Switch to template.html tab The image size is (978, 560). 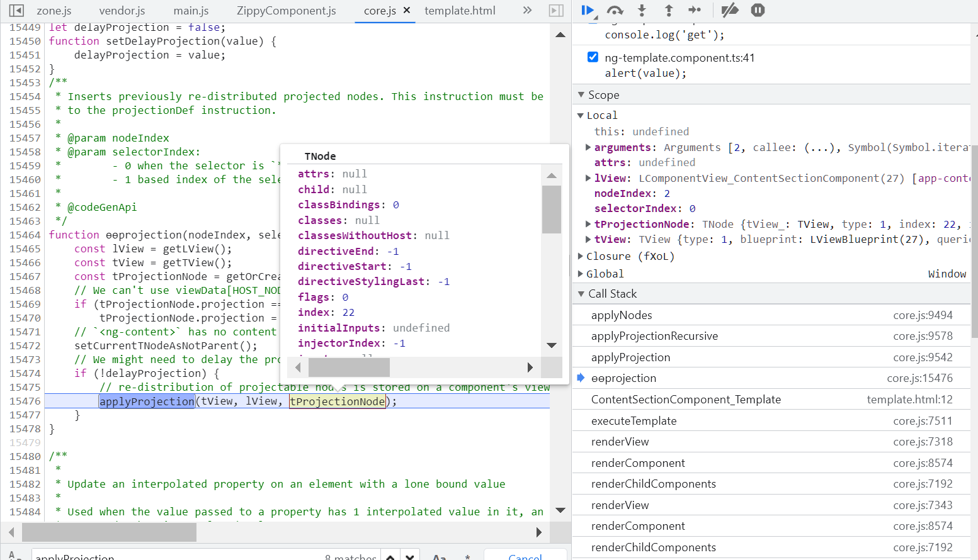click(x=460, y=11)
